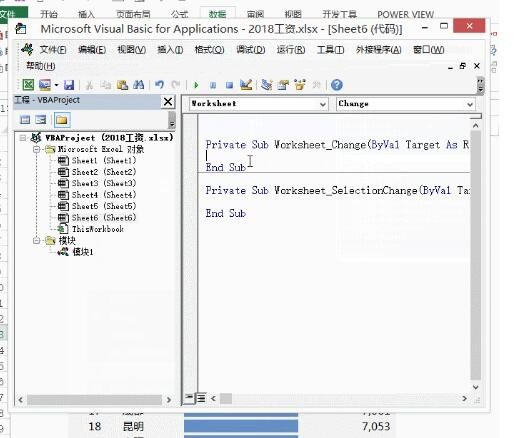Image resolution: width=514 pixels, height=438 pixels.
Task: Open Help with blue question icon
Action: pos(337,85)
